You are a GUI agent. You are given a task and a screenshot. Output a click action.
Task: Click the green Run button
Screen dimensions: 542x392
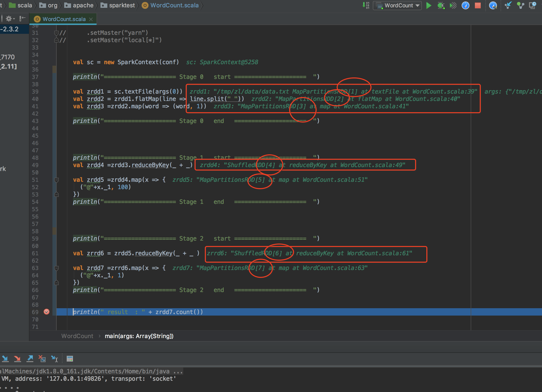tap(429, 5)
